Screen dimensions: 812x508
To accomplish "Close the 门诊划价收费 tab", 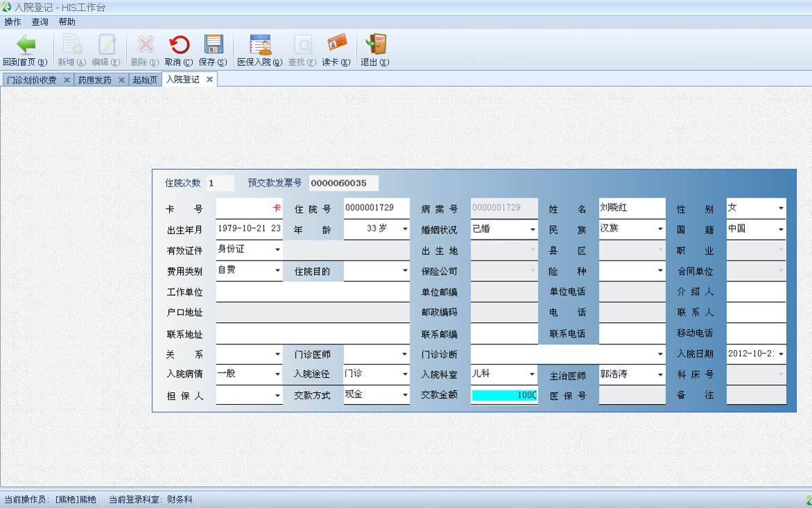I will click(67, 80).
